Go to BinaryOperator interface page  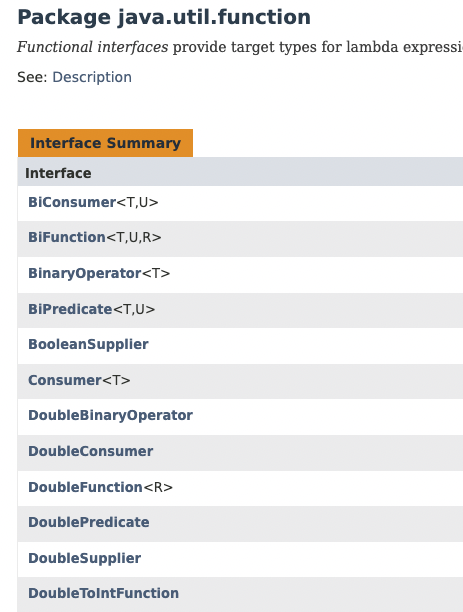(85, 273)
